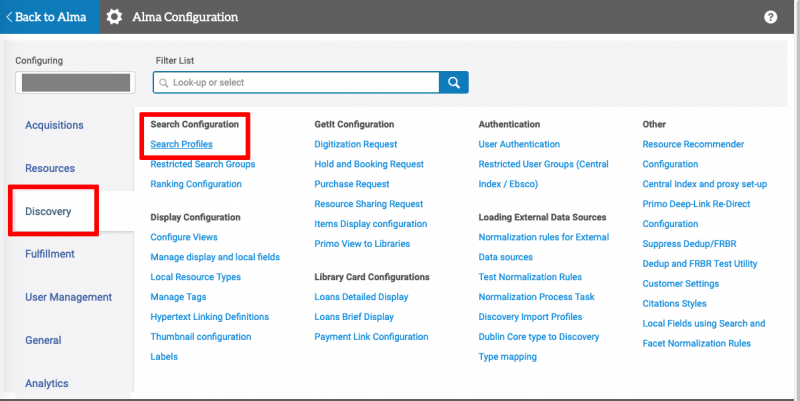Open Citations Styles
The image size is (800, 401).
click(674, 303)
